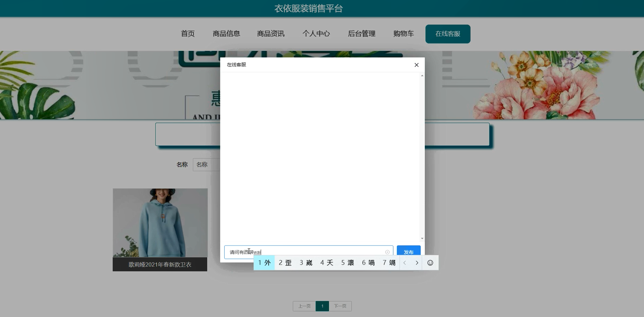Open the 首页 menu item
This screenshot has width=644, height=317.
click(188, 34)
